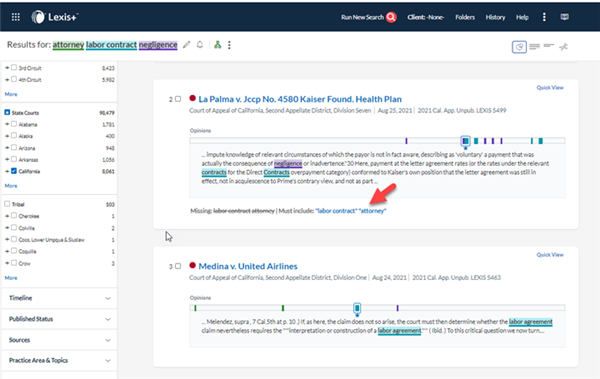The width and height of the screenshot is (600, 379).
Task: Open the header vertical more-options icon
Action: point(544,17)
